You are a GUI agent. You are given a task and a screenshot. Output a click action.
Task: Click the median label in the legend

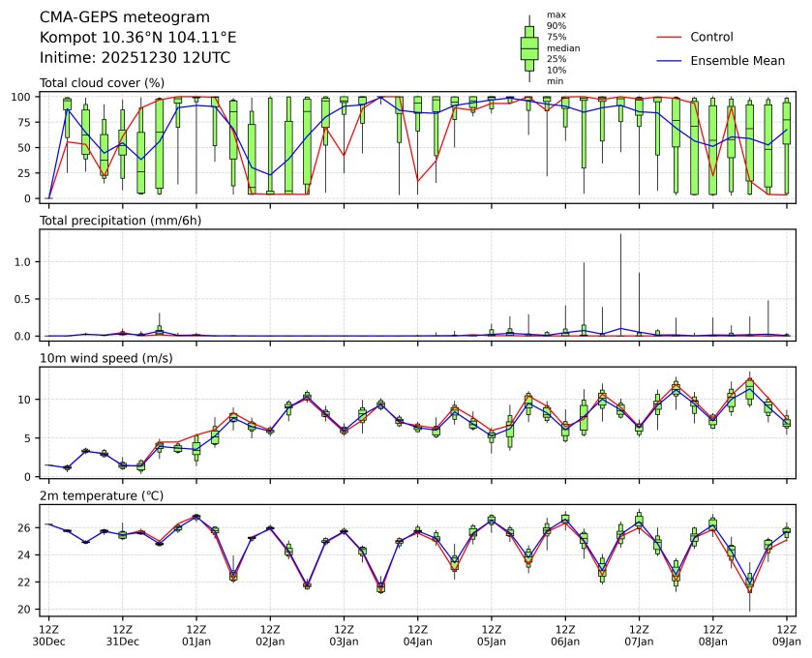560,48
